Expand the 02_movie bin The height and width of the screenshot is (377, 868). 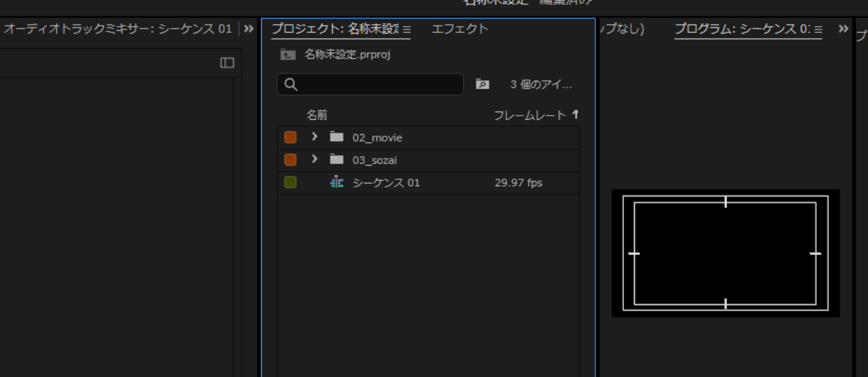tap(314, 137)
